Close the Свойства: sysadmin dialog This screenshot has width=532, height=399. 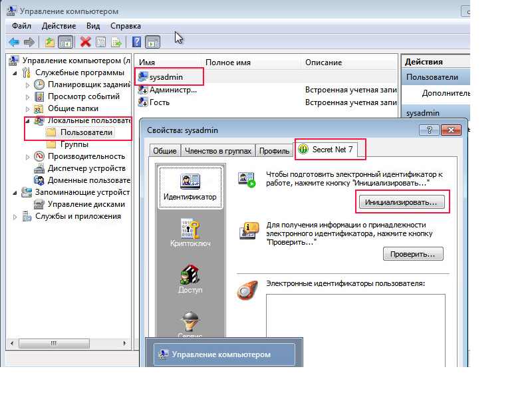click(451, 130)
